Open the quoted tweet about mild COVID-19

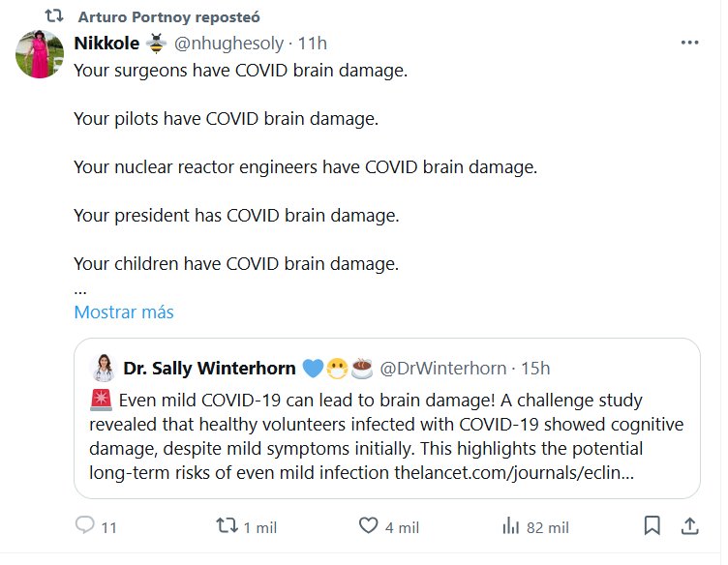point(387,424)
